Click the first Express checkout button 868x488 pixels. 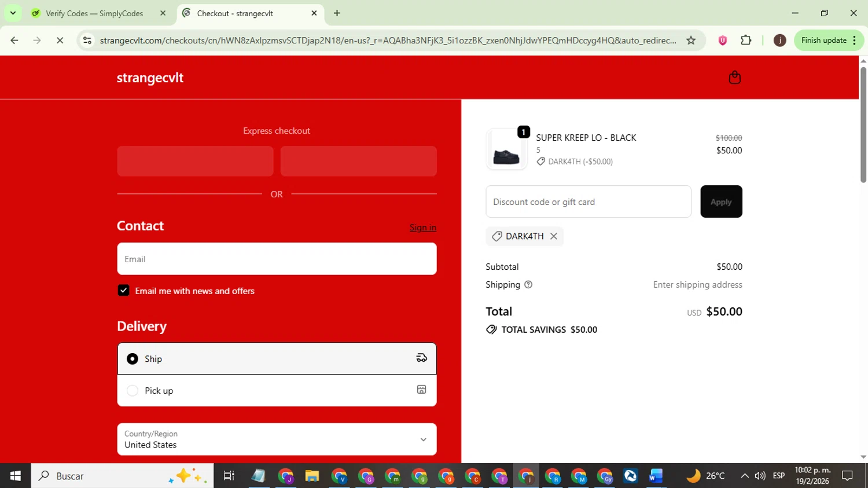(x=195, y=161)
